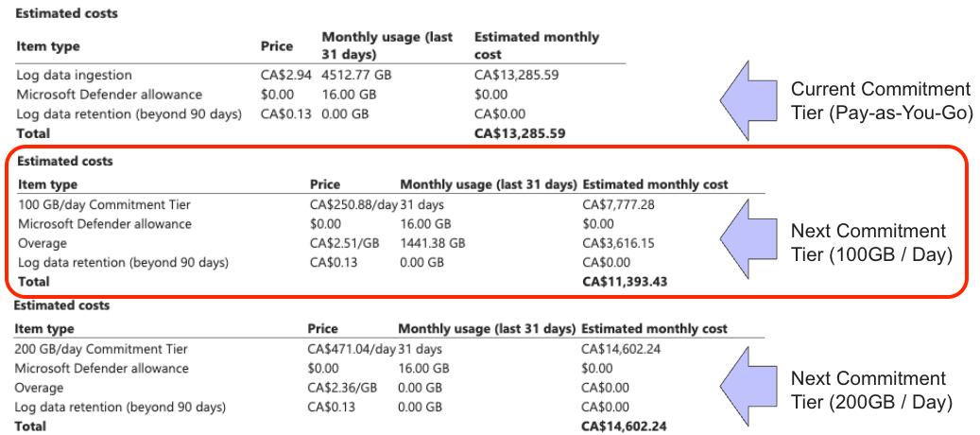Click the Current Commitment Tier annotation text
980x435 pixels.
[x=882, y=101]
